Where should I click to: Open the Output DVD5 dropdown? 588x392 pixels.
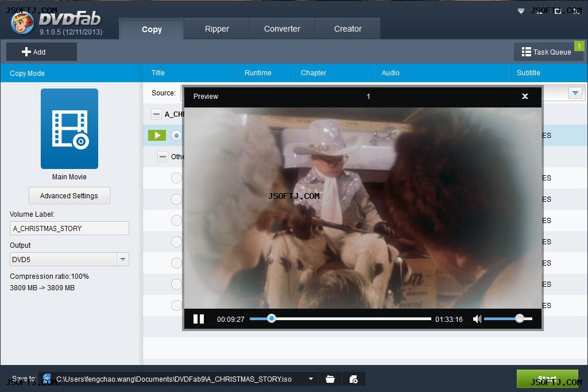pos(123,259)
